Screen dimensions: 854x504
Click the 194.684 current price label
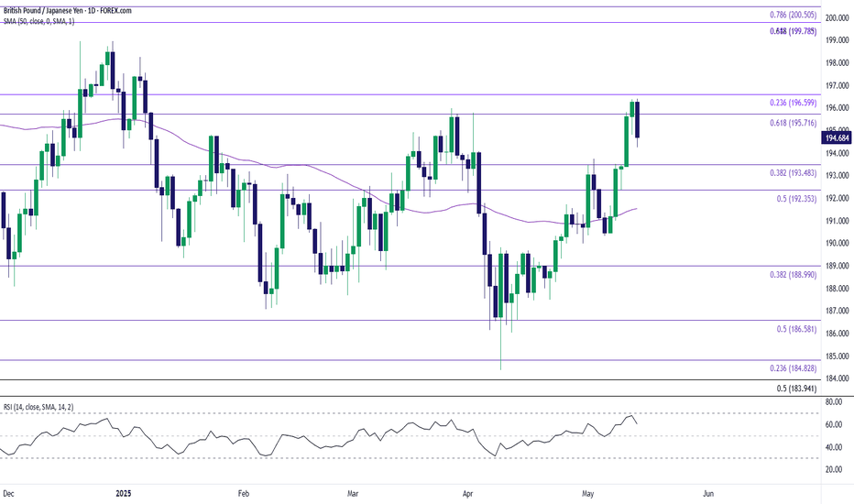[838, 138]
